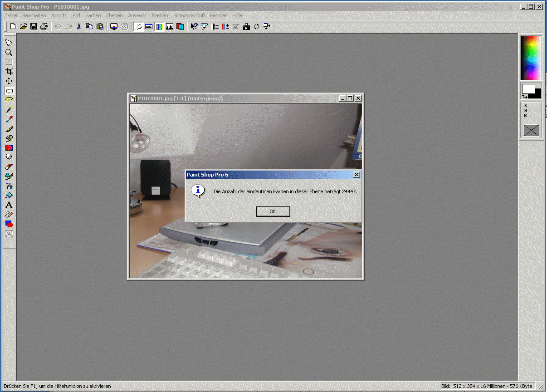Select the Zoom magnifier tool
This screenshot has height=392, width=547.
point(9,53)
